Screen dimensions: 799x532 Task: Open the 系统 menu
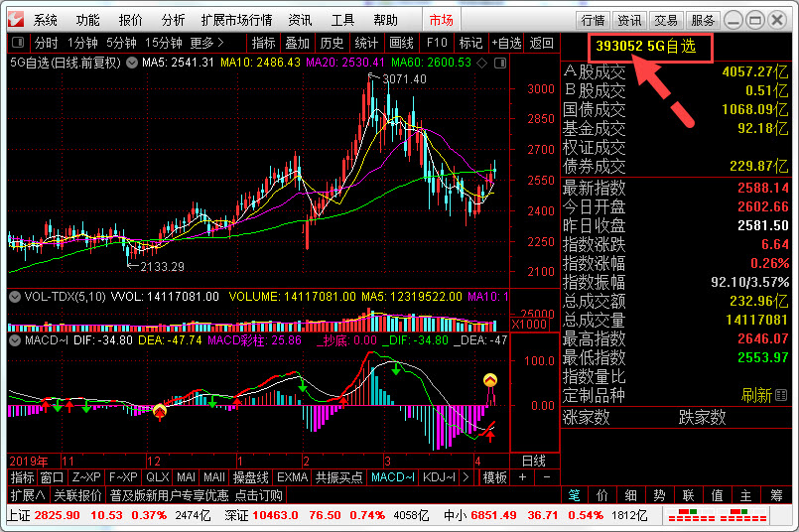(46, 21)
